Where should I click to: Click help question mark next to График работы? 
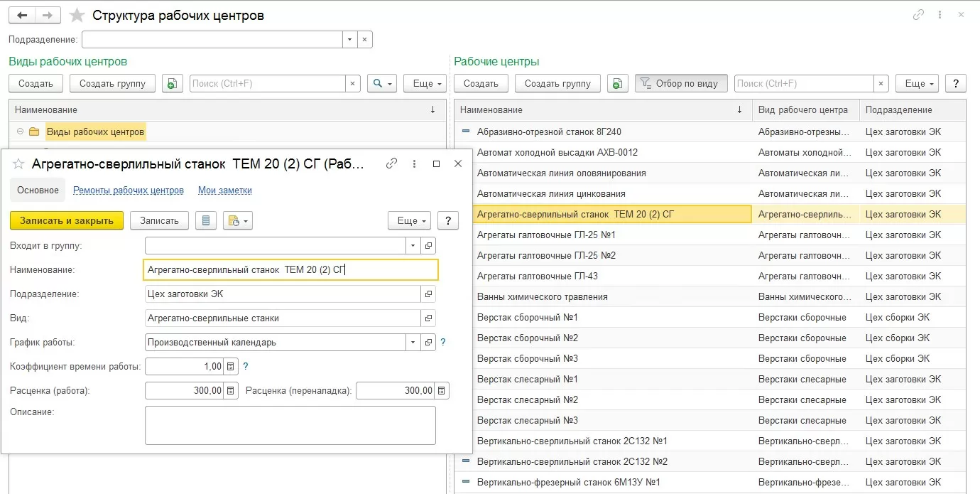pyautogui.click(x=443, y=343)
